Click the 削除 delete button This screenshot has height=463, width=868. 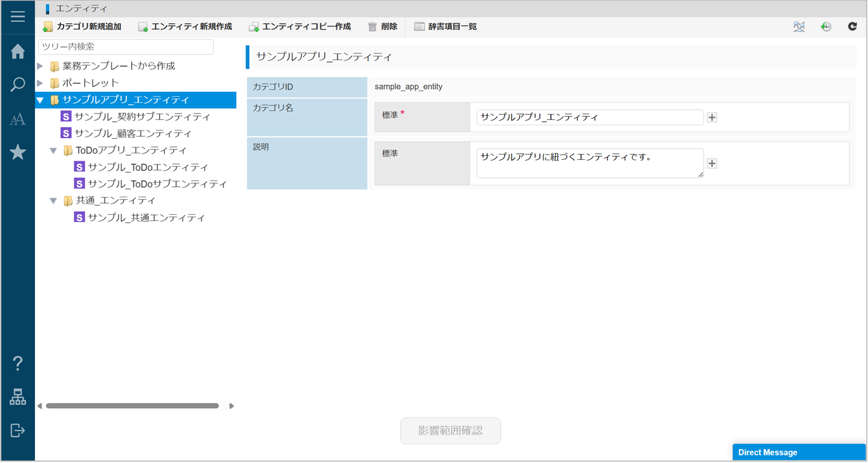point(383,27)
